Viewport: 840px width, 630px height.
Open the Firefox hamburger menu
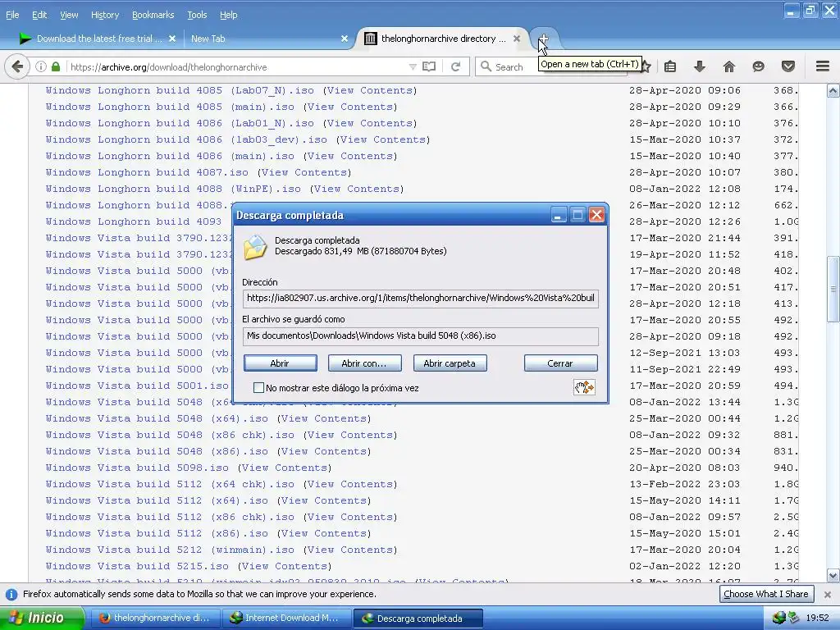pos(823,66)
